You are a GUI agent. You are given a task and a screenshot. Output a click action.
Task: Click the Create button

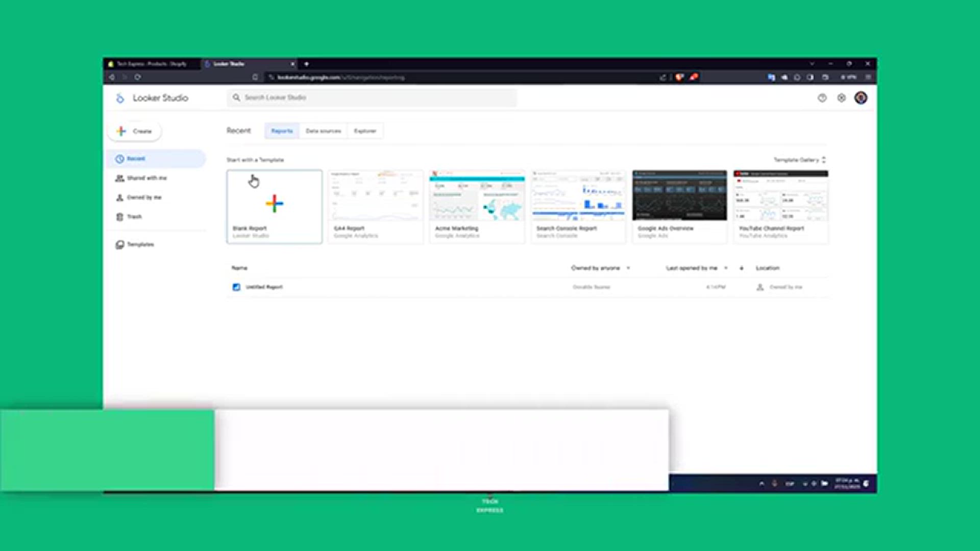[135, 131]
